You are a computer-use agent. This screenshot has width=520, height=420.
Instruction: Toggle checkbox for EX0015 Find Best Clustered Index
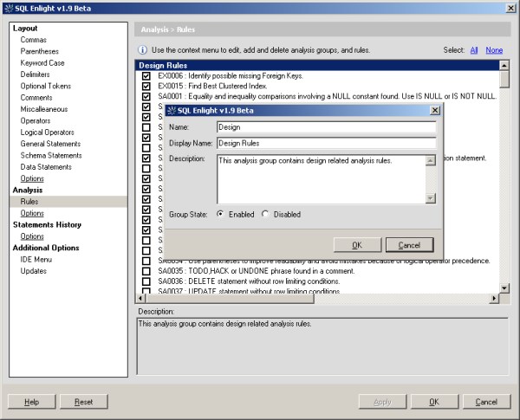click(146, 87)
